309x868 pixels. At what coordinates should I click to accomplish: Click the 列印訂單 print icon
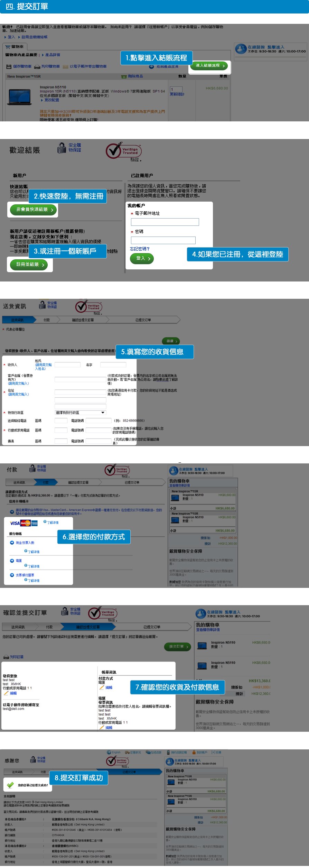[6, 657]
